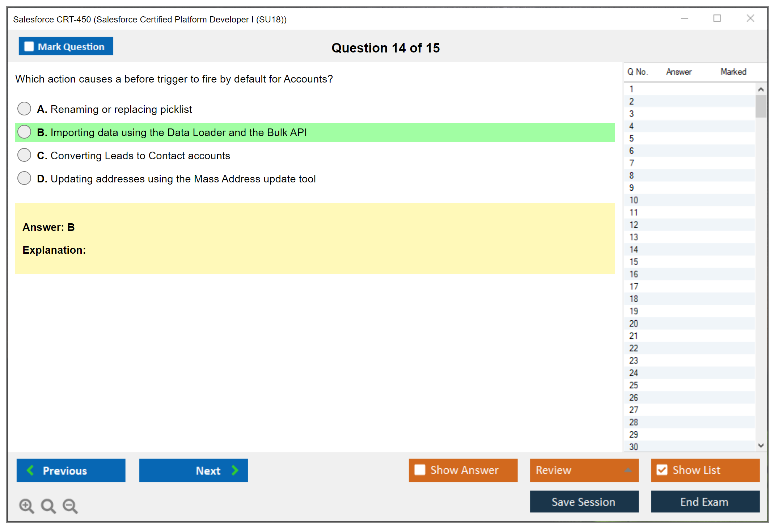This screenshot has width=778, height=532.
Task: Click the zoom in magnifier icon
Action: [26, 506]
